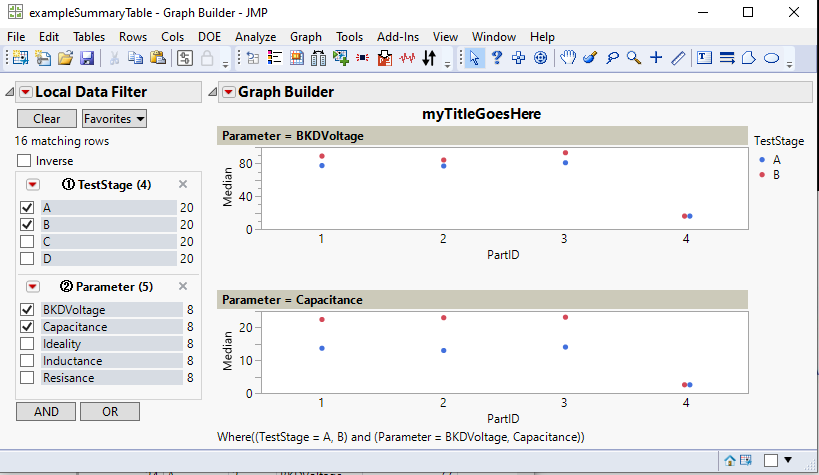
Task: Open the Favorites dropdown
Action: tap(114, 119)
